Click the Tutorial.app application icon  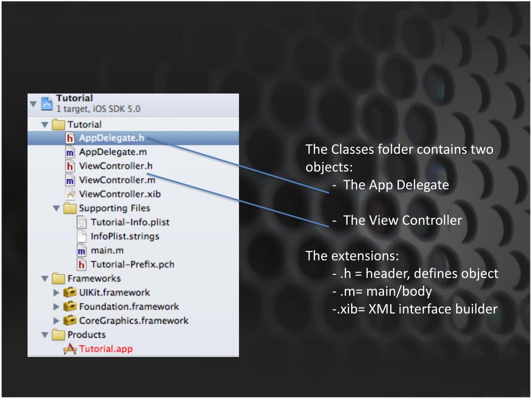tap(70, 349)
